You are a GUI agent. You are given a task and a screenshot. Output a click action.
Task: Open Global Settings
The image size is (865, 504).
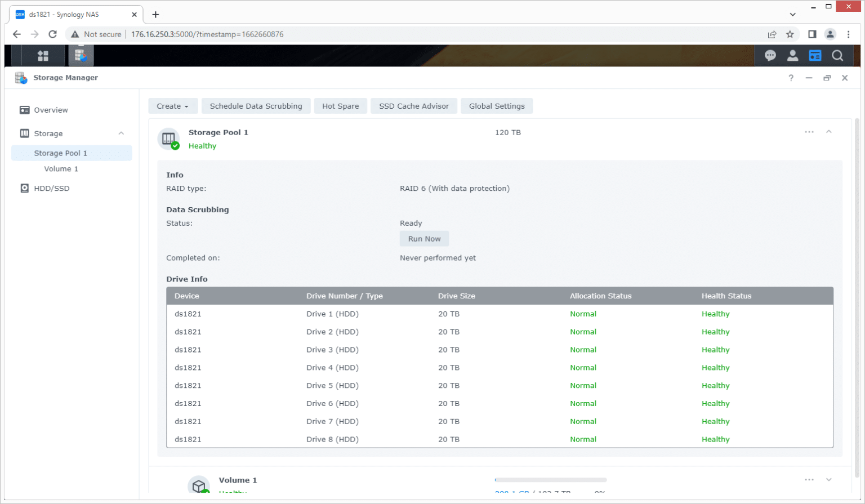click(x=497, y=106)
